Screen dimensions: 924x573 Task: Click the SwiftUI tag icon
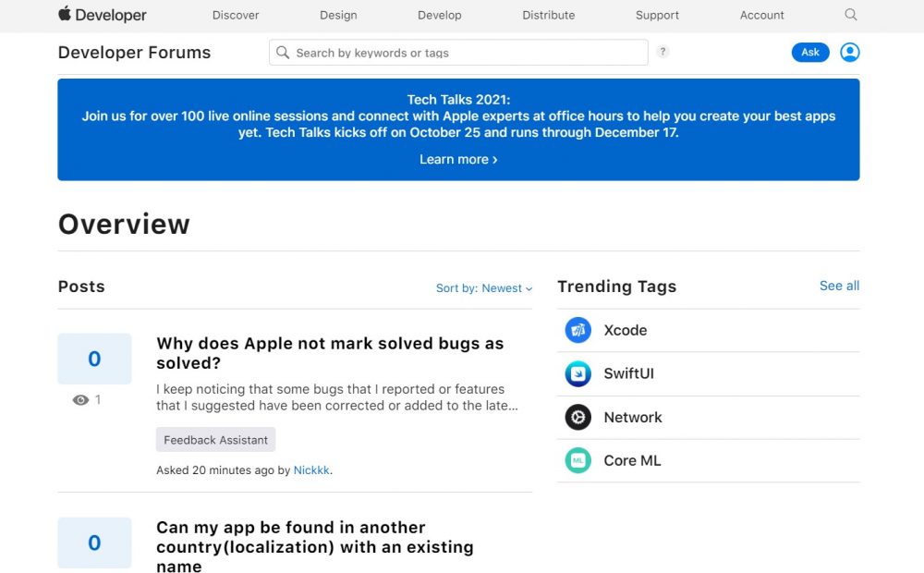point(577,373)
